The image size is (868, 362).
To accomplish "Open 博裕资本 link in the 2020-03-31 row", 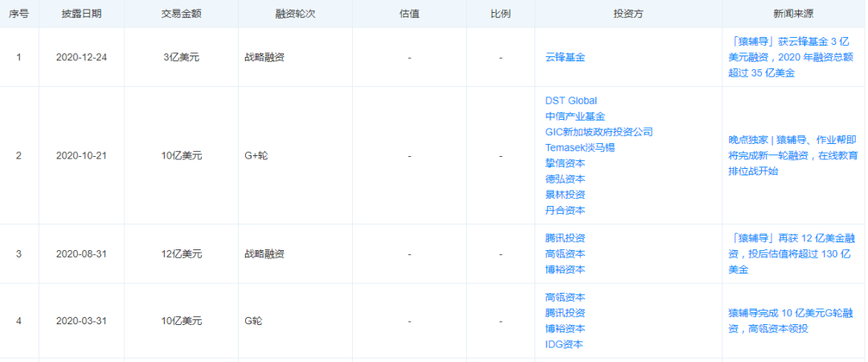I will tap(565, 329).
